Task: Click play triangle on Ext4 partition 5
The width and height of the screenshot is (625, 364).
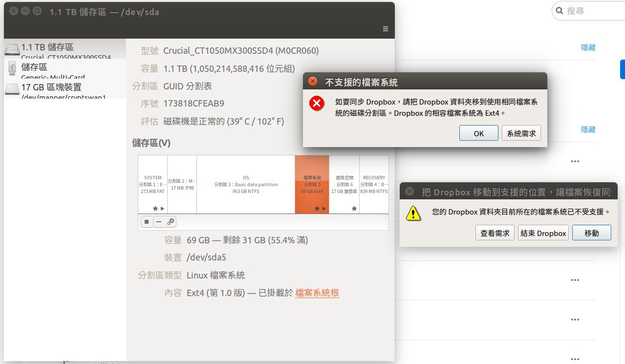Action: [x=324, y=209]
